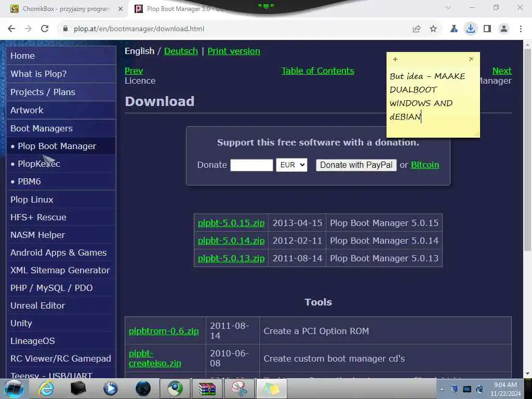Download plpbt-createiso.zip tool
The height and width of the screenshot is (399, 532).
[155, 358]
